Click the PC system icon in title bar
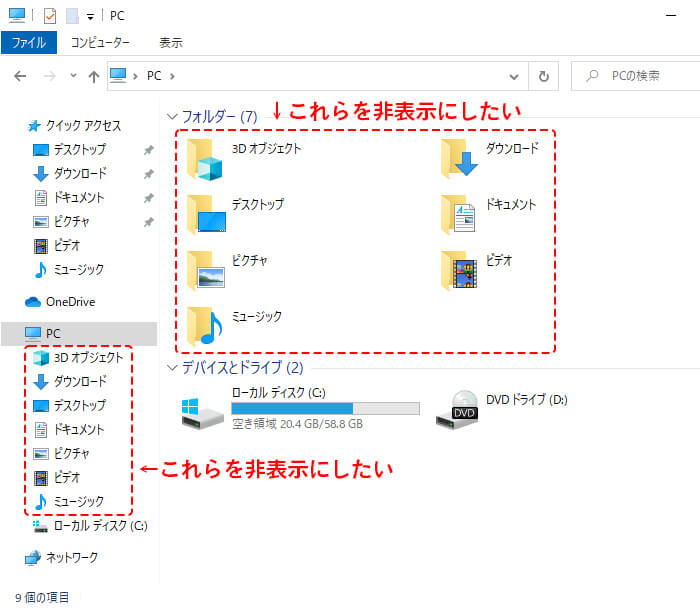This screenshot has width=700, height=610. 17,16
